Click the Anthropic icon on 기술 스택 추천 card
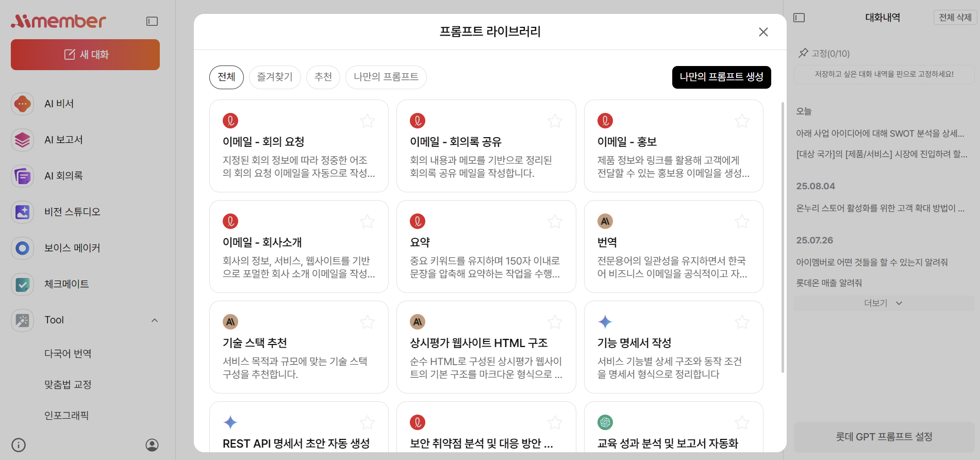980x460 pixels. click(x=230, y=322)
